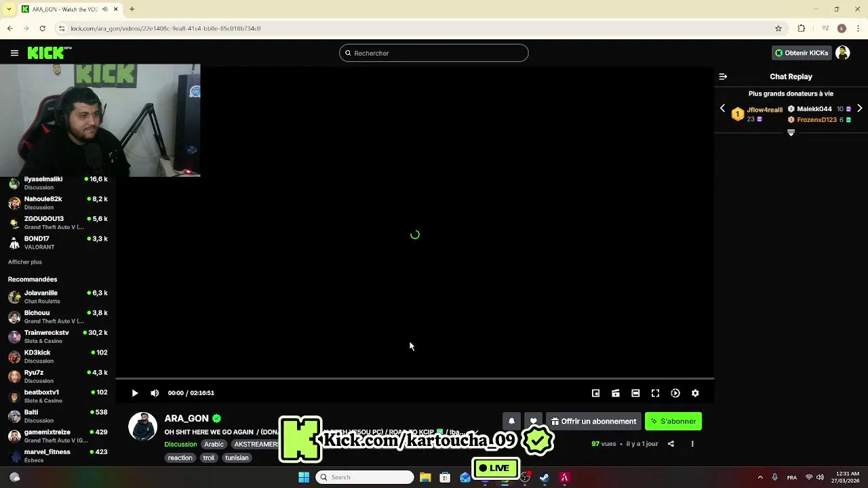
Task: Bookmark this page with star icon
Action: (778, 28)
